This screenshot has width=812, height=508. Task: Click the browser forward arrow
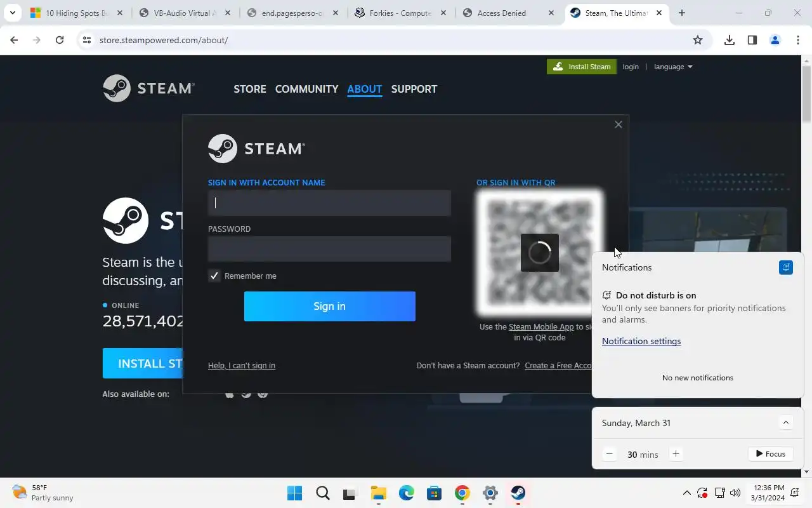37,40
